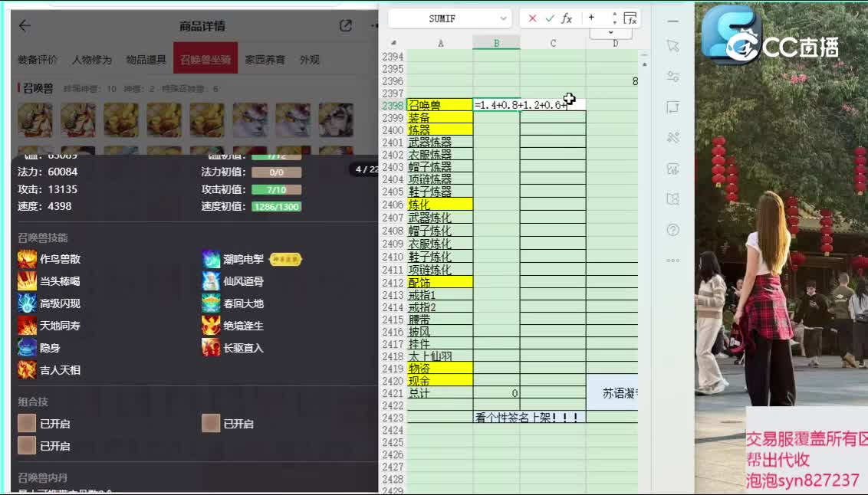The height and width of the screenshot is (495, 868).
Task: Switch to the 装备评价 tab
Action: (x=37, y=60)
